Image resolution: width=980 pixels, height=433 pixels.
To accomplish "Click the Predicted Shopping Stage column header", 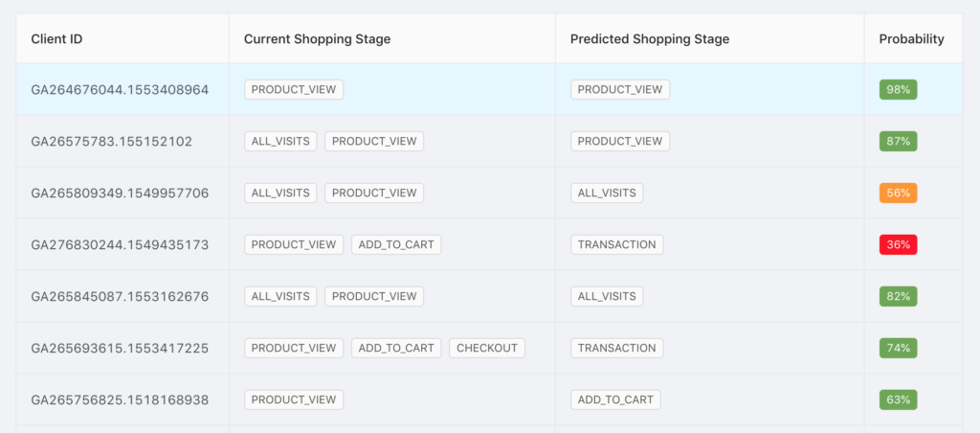I will pos(650,38).
